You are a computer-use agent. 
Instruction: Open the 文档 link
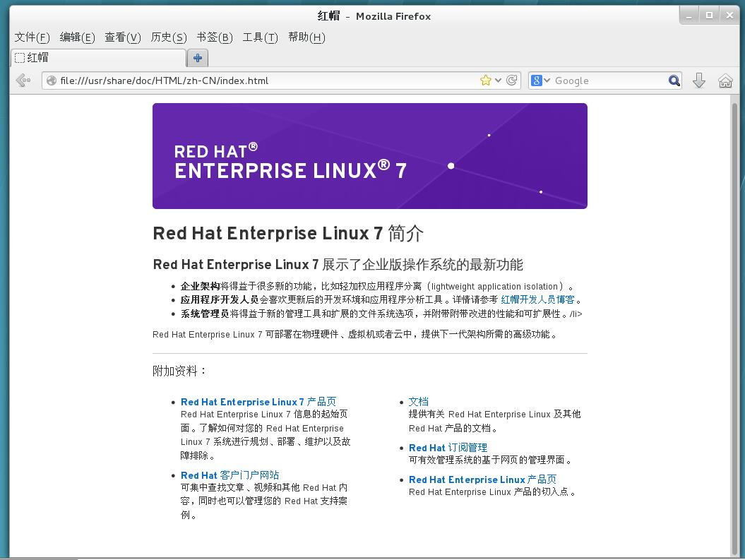[x=418, y=402]
